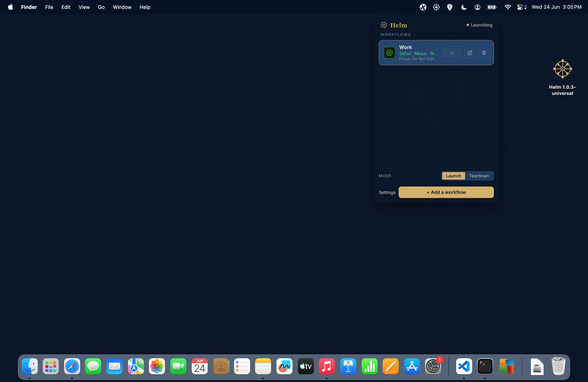Open App Store from the Dock
588x382 pixels.
[x=412, y=366]
